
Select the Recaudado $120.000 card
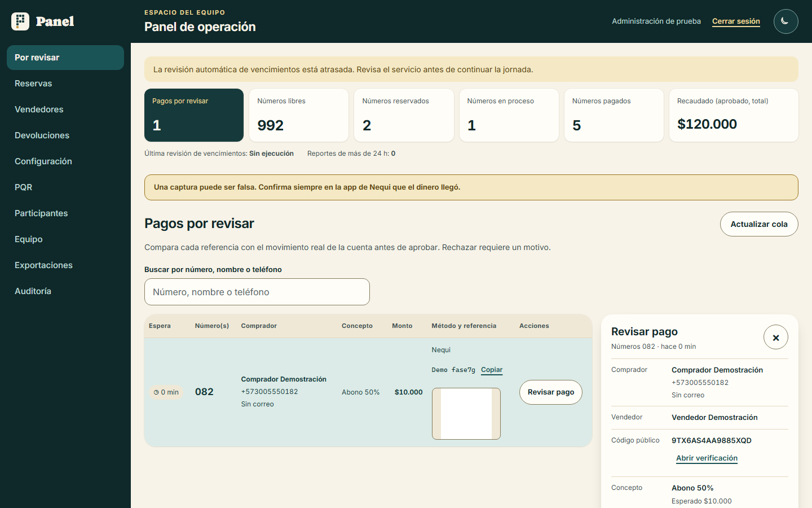coord(734,115)
